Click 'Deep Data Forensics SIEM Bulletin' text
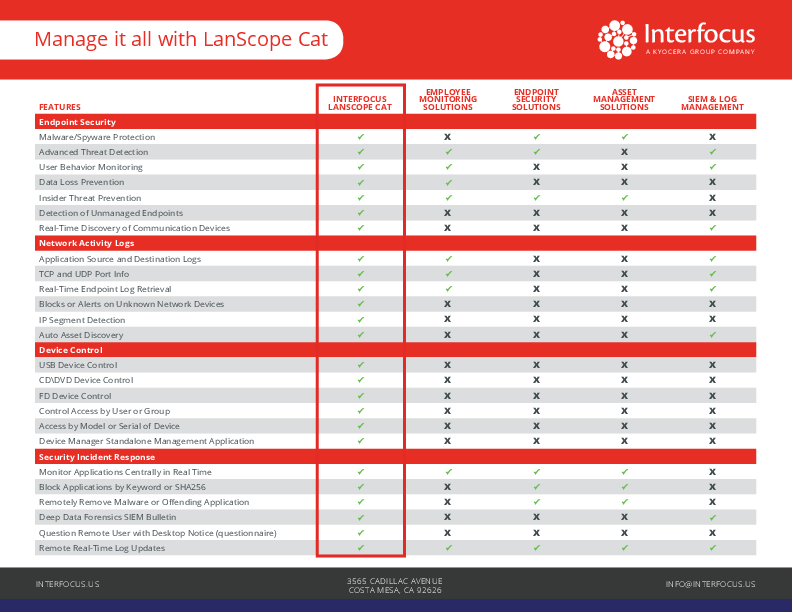Screen dimensions: 792x612 click(108, 517)
